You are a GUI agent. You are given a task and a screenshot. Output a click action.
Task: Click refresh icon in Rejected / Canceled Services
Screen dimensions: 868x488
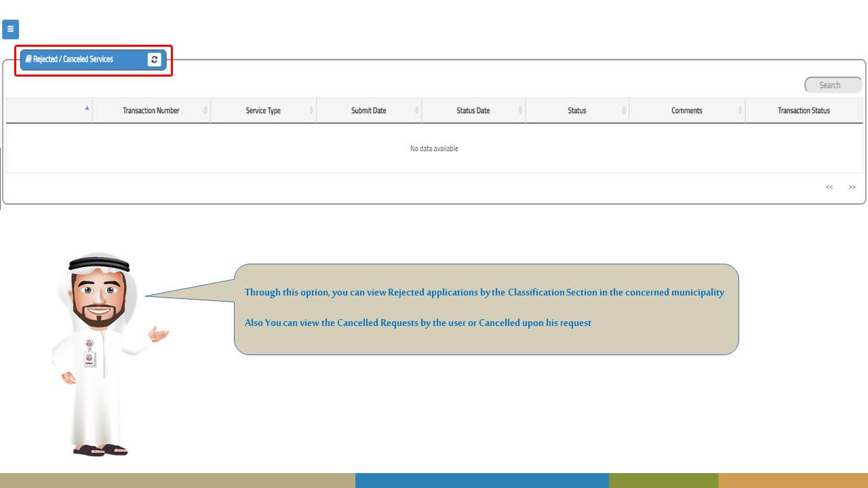point(155,60)
